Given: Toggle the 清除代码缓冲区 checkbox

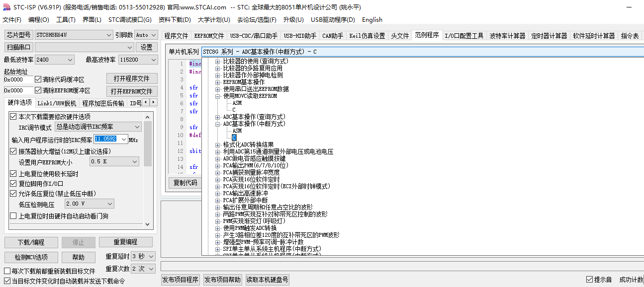Looking at the screenshot, I should click(x=38, y=79).
